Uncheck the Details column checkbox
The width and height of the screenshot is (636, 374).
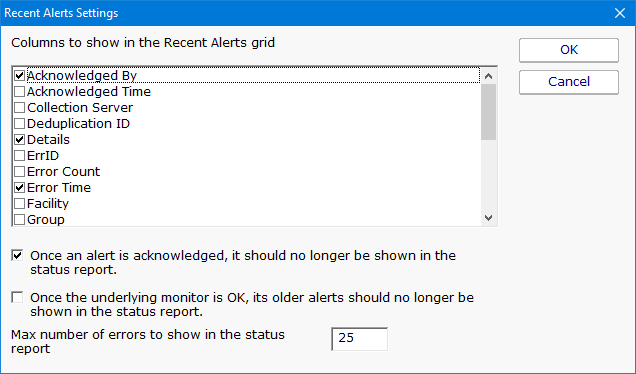tap(19, 140)
